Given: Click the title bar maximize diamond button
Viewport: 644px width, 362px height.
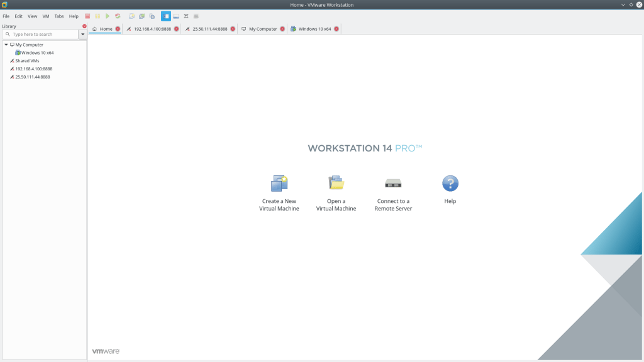Looking at the screenshot, I should coord(631,4).
